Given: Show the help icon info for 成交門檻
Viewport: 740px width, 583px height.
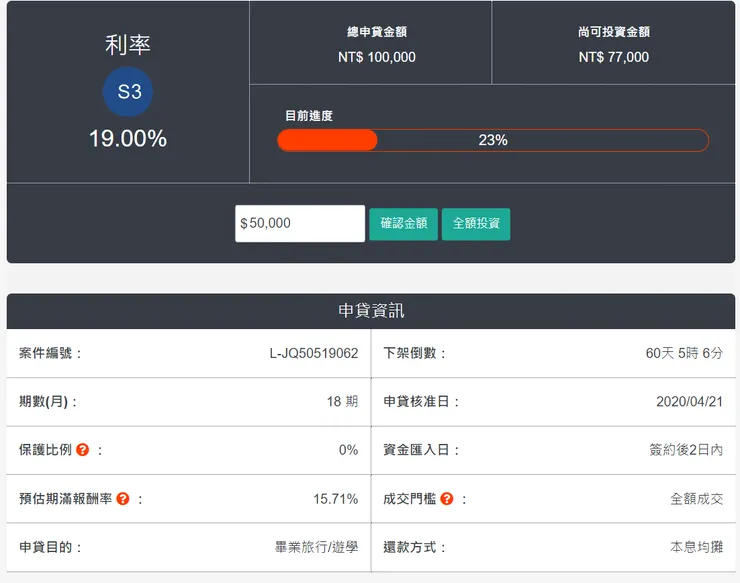Looking at the screenshot, I should [x=447, y=498].
